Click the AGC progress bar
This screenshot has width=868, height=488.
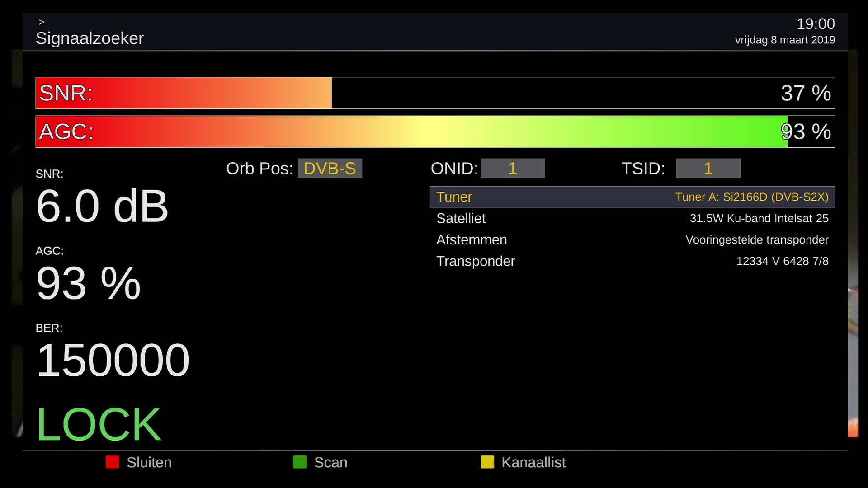[435, 131]
